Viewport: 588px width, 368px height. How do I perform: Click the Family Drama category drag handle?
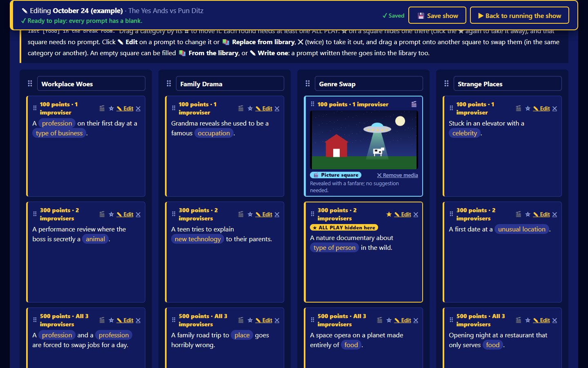tap(169, 83)
